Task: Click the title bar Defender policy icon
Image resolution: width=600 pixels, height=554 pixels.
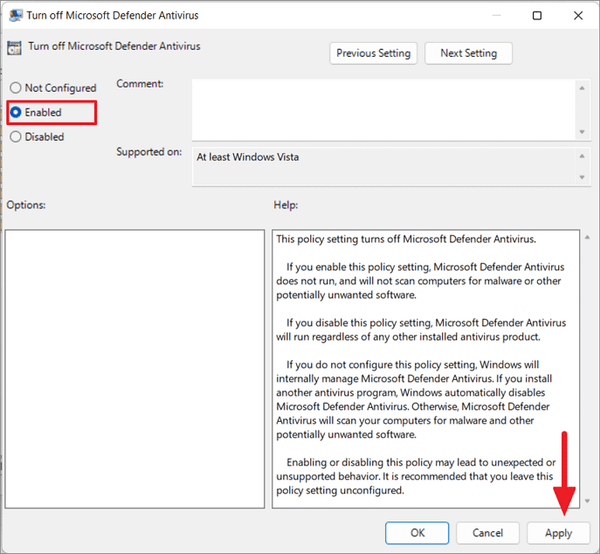Action: click(15, 16)
